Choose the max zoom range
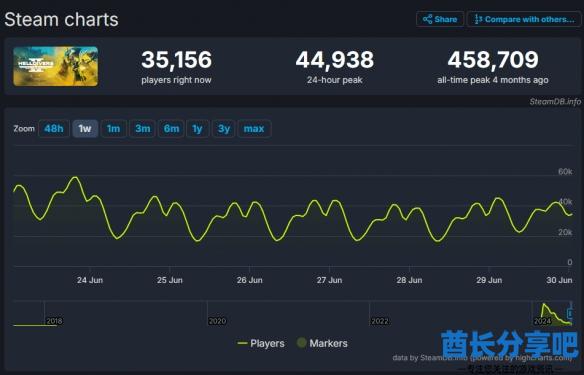The image size is (584, 375). [x=254, y=128]
